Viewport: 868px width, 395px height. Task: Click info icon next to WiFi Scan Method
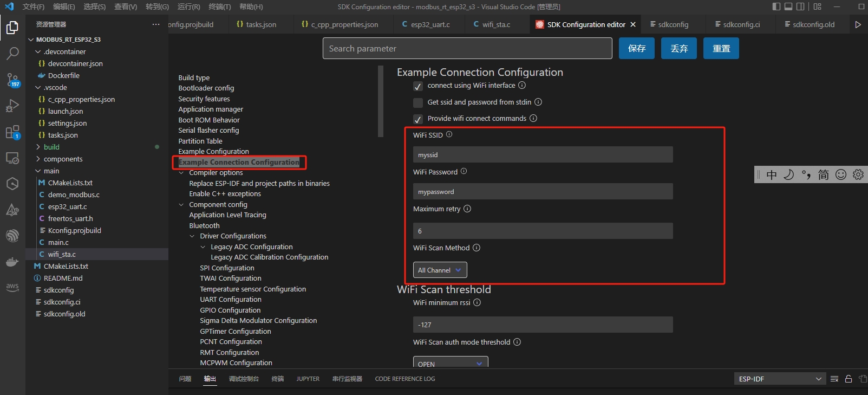[477, 248]
